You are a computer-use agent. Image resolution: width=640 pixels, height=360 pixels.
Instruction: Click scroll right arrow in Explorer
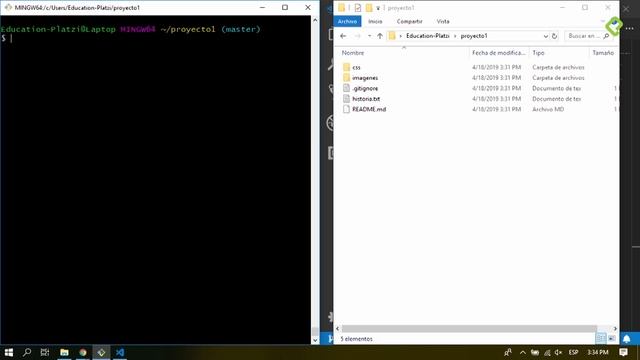[615, 329]
